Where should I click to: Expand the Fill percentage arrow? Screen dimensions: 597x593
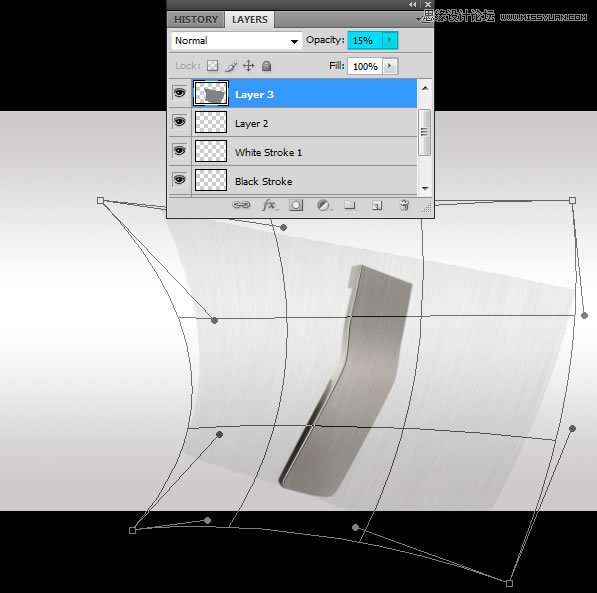point(389,66)
